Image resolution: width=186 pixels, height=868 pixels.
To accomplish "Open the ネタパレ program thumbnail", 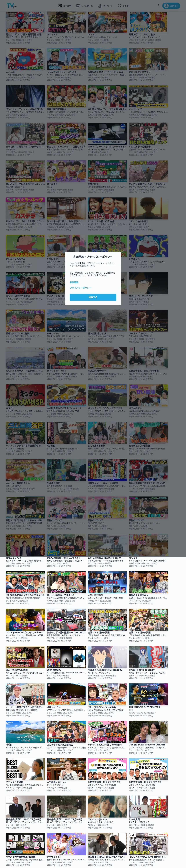I will click(x=25, y=396).
